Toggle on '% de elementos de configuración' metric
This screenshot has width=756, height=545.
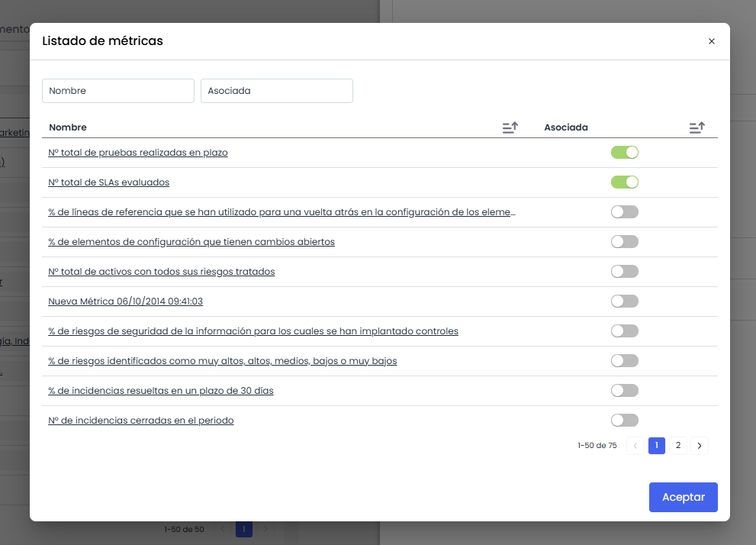pyautogui.click(x=624, y=242)
